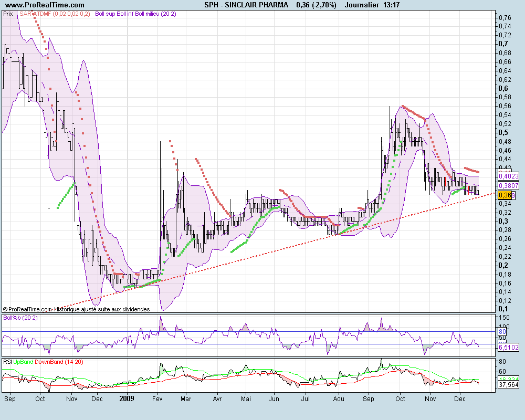Select the 0,68 price axis value

coord(505,53)
